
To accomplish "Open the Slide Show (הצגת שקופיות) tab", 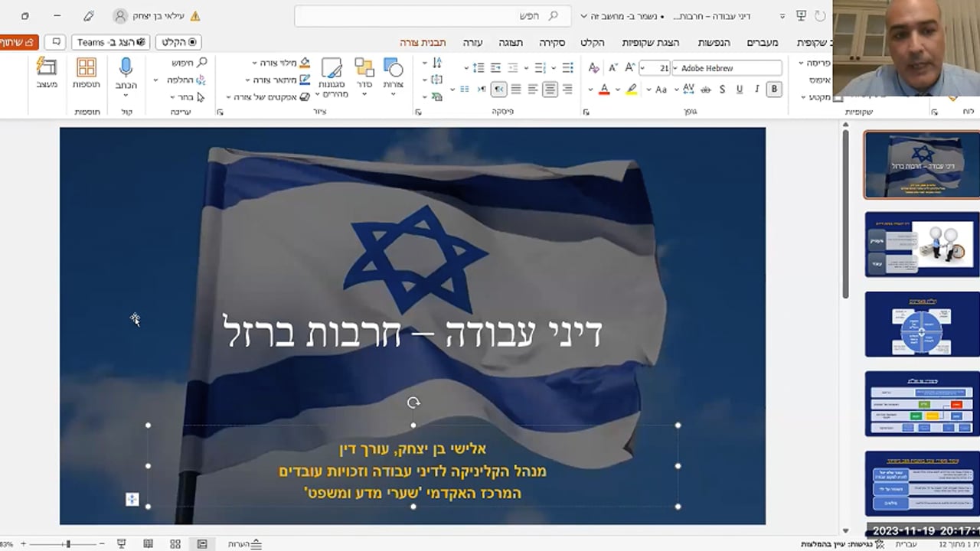I will (650, 42).
